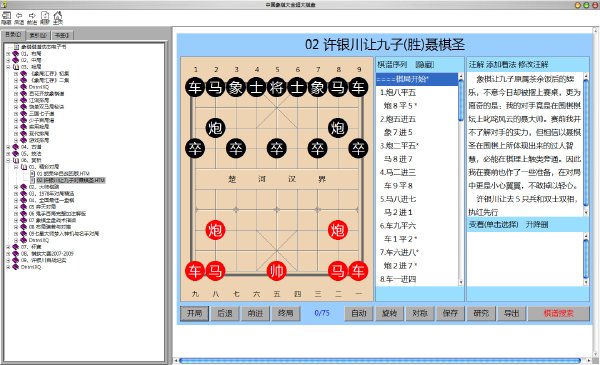Image resolution: width=600 pixels, height=365 pixels.
Task: Click the 修改注解 link
Action: [x=533, y=64]
